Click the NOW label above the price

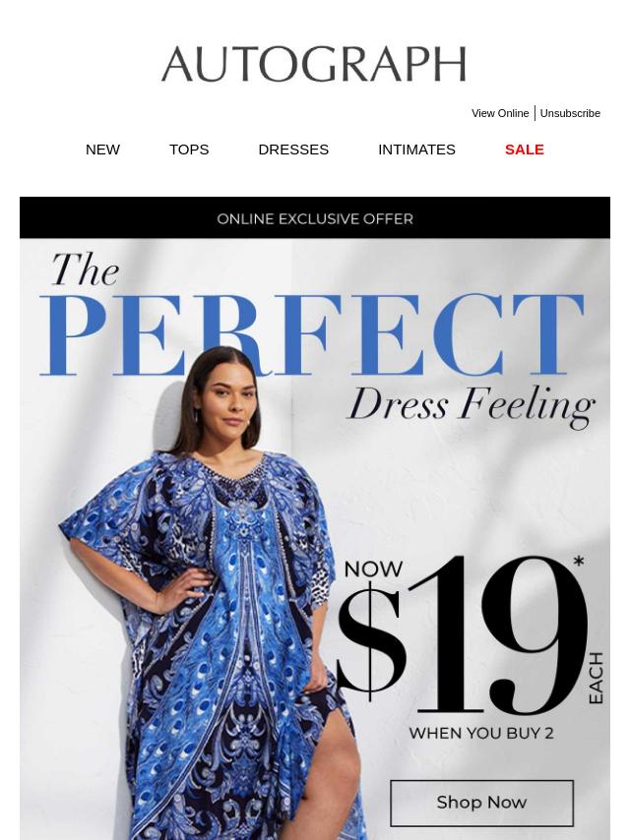(373, 569)
